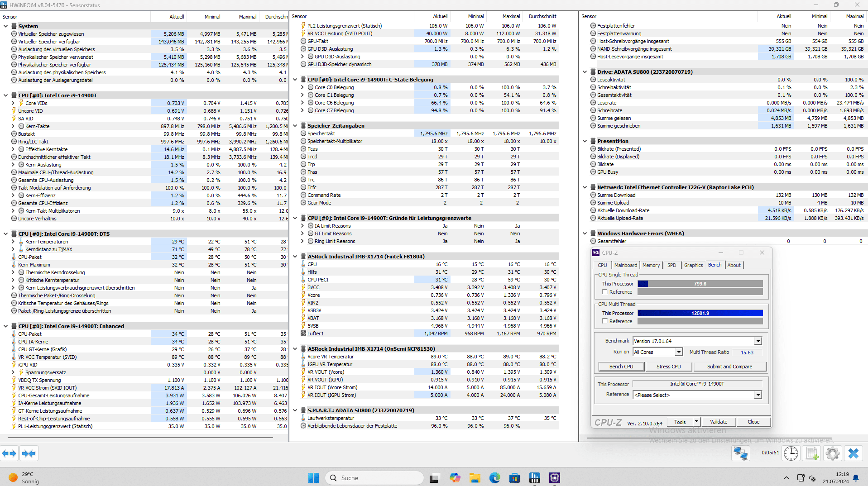Screen dimensions: 868x486
Task: Open notifications via the bell icon
Action: (856, 478)
